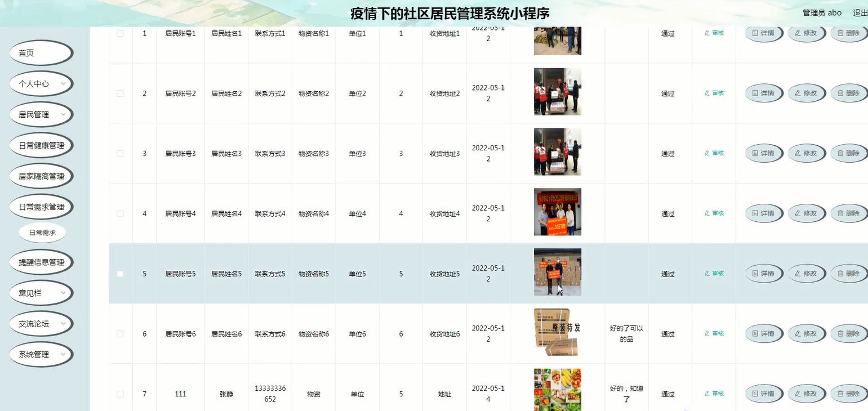The height and width of the screenshot is (411, 868).
Task: Click the 13333336652 phone cell
Action: (270, 394)
